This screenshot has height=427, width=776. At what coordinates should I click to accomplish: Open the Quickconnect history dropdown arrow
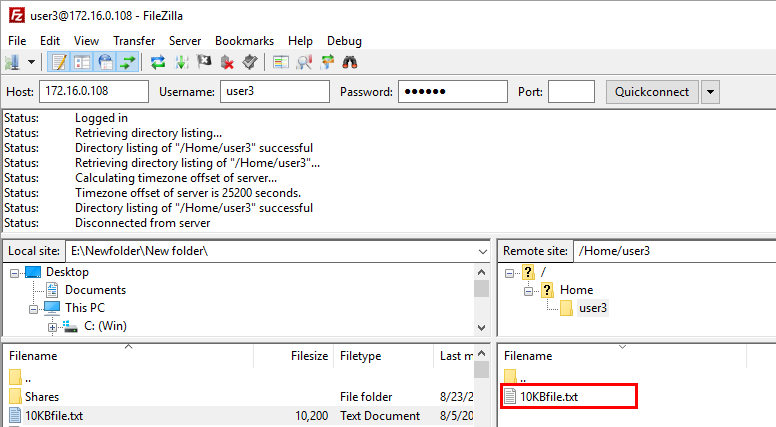(710, 92)
